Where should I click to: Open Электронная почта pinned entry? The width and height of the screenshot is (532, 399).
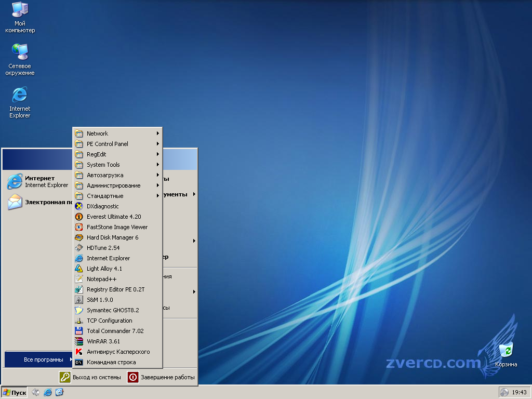[x=38, y=202]
